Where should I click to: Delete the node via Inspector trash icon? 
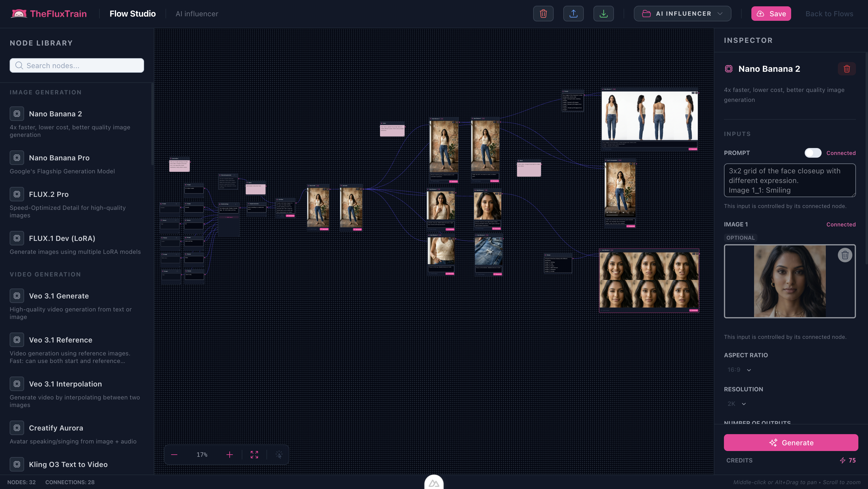point(847,69)
